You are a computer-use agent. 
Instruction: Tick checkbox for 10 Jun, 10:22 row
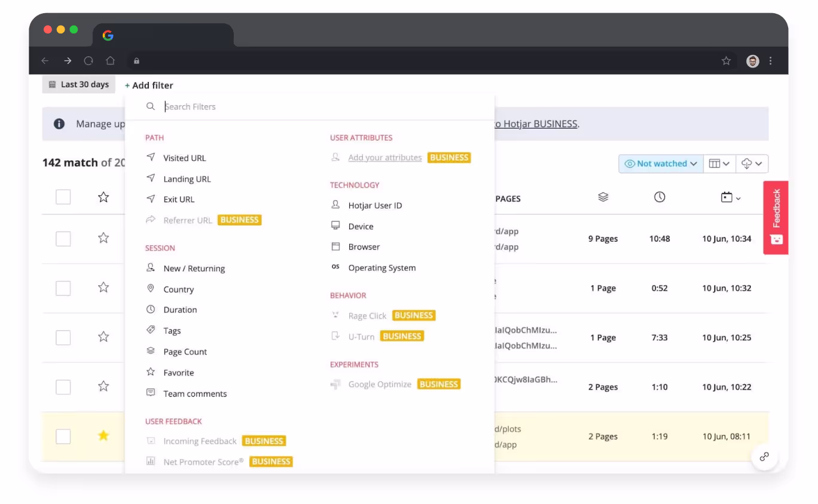[x=63, y=387]
